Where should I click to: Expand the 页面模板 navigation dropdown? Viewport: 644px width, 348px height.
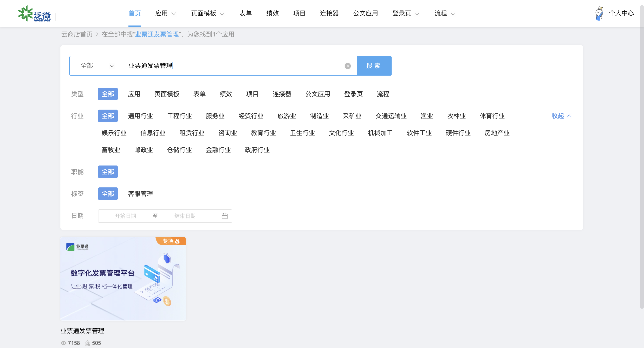coord(207,13)
